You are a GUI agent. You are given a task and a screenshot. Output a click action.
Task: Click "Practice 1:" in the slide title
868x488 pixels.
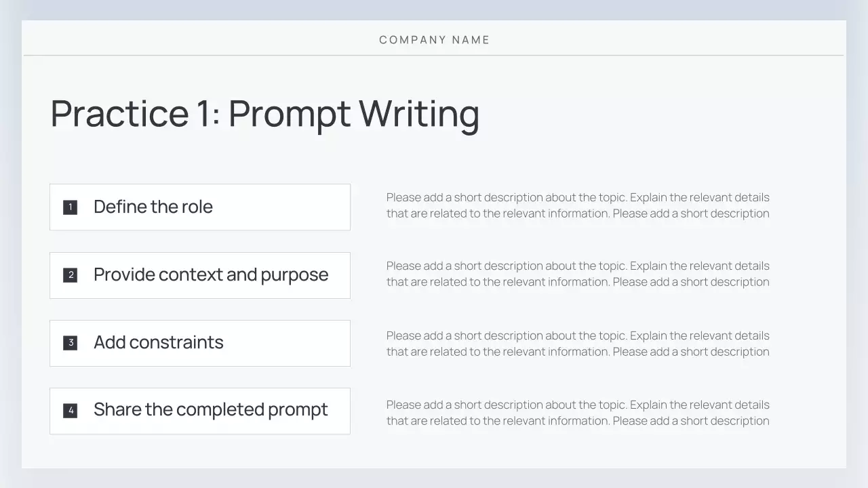point(135,113)
